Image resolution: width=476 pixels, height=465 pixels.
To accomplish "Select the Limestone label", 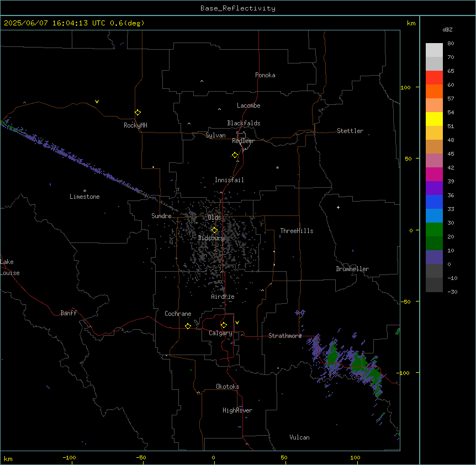I will coord(84,197).
